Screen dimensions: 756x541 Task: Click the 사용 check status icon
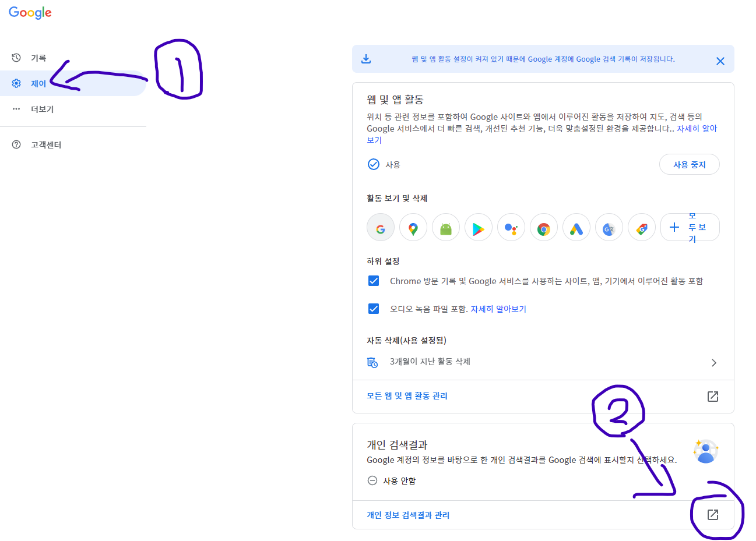(x=374, y=164)
